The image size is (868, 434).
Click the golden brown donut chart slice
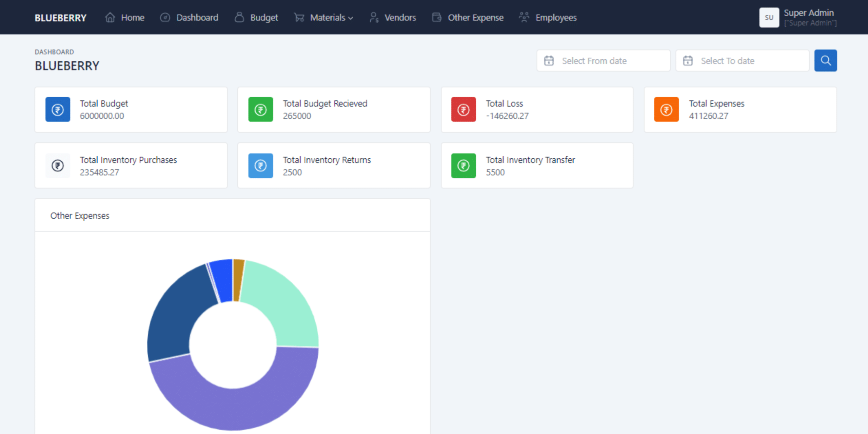(x=238, y=280)
